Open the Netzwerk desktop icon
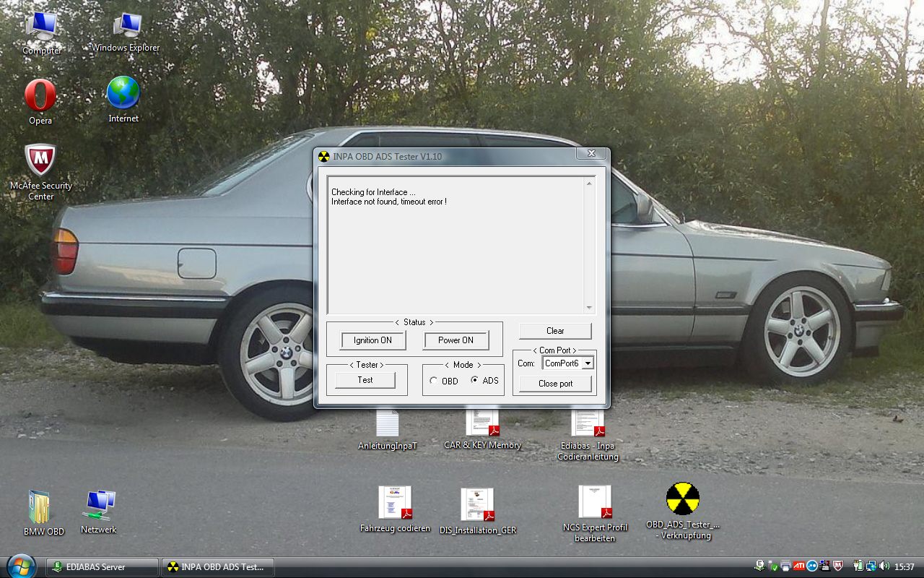This screenshot has width=924, height=578. pyautogui.click(x=98, y=506)
